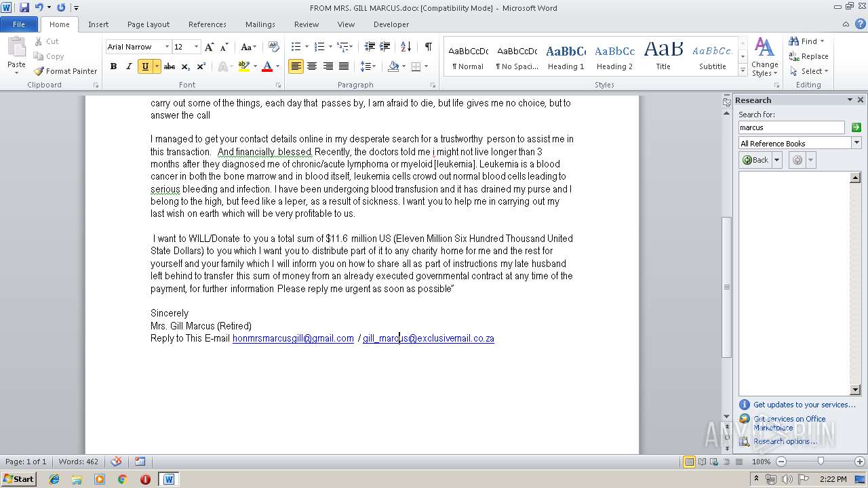Click the Search for input field
The width and height of the screenshot is (868, 488).
791,127
